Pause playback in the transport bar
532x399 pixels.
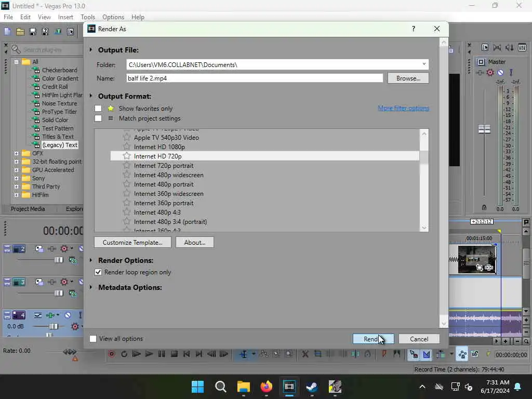(x=162, y=354)
